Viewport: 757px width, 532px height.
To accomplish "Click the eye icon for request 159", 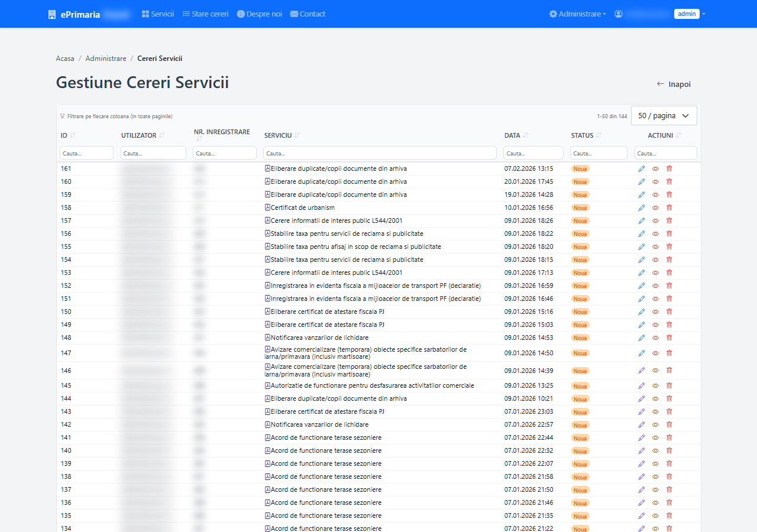I will click(655, 194).
